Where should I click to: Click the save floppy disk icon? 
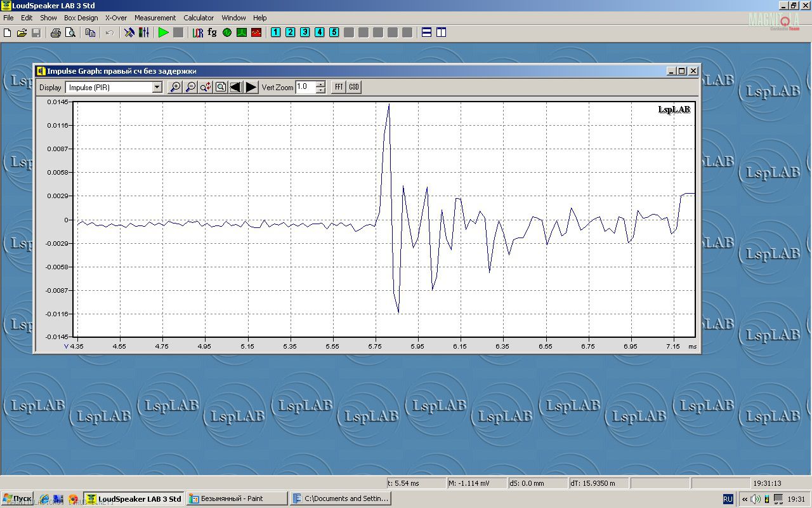(36, 32)
